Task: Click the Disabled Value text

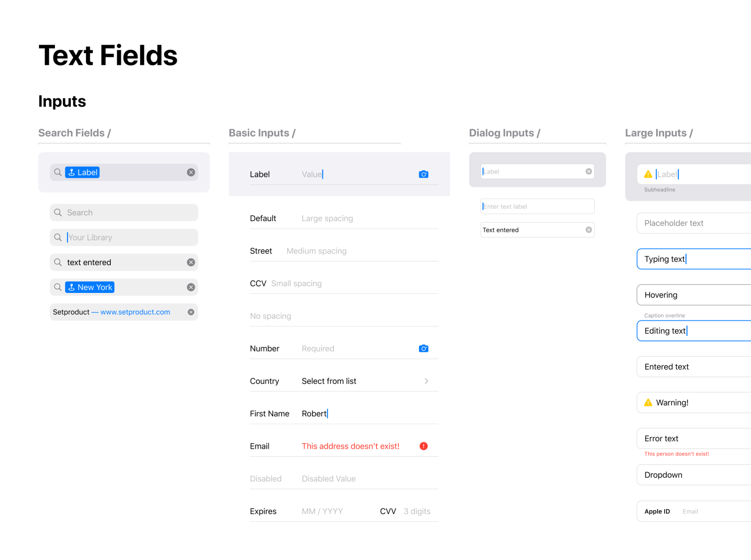Action: 329,479
